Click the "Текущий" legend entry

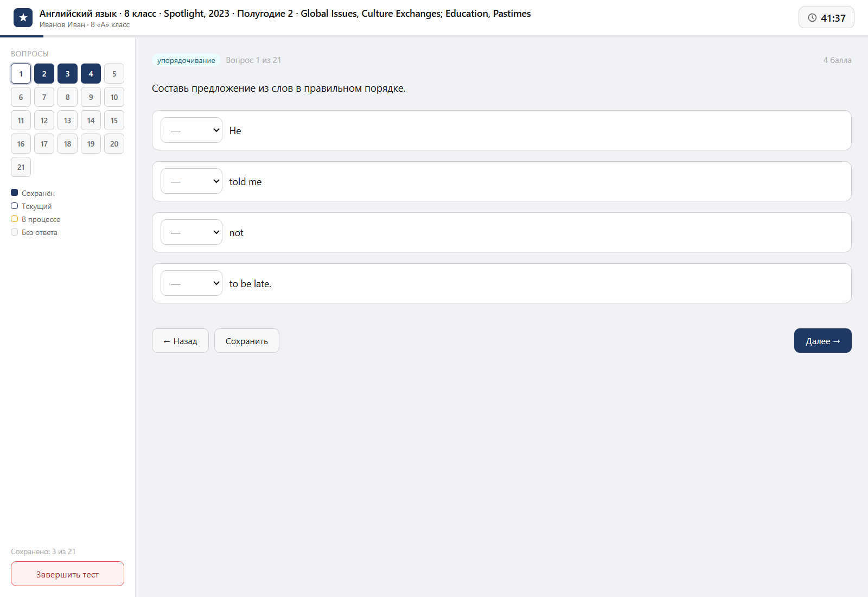[x=31, y=206]
